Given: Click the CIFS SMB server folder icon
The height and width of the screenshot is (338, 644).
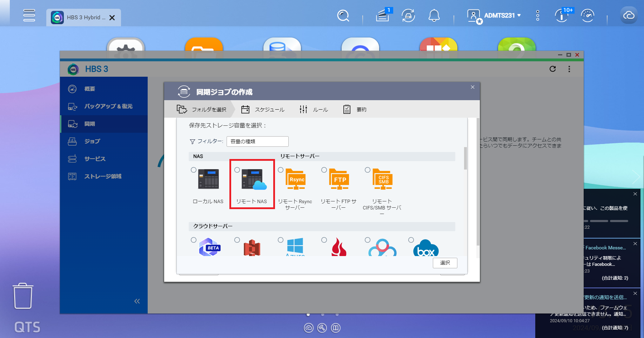Looking at the screenshot, I should [383, 179].
